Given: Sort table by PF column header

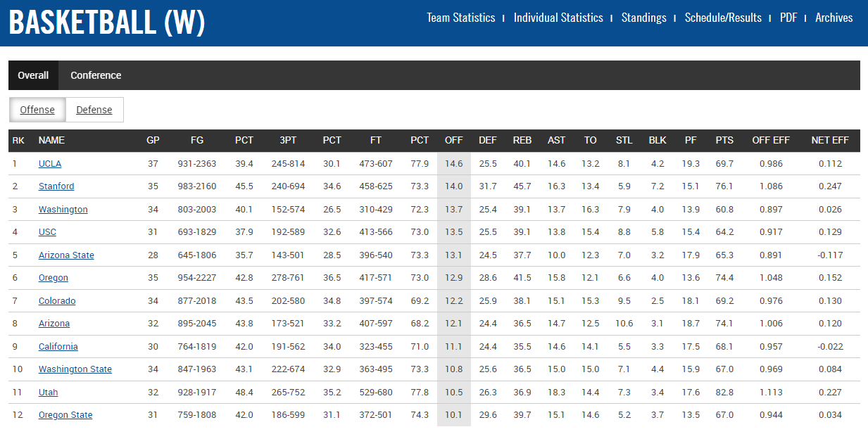Looking at the screenshot, I should tap(691, 141).
